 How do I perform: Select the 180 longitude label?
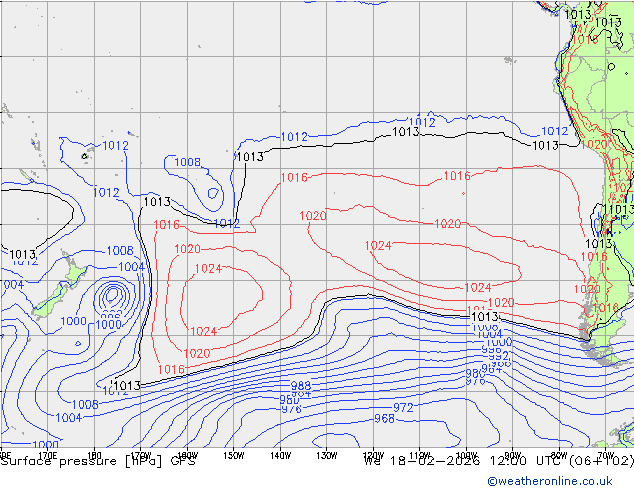tap(94, 455)
